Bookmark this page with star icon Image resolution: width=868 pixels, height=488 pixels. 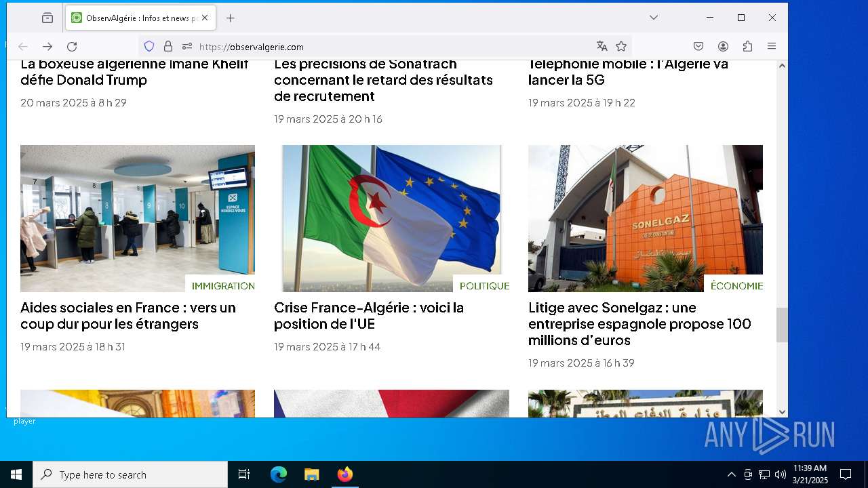point(621,47)
